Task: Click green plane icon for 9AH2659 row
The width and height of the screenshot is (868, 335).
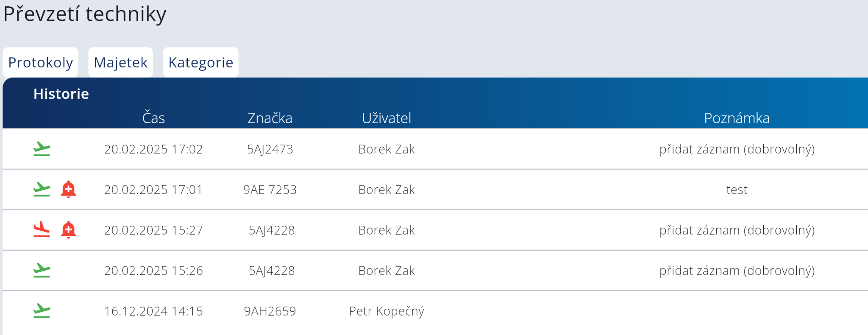Action: pyautogui.click(x=42, y=311)
